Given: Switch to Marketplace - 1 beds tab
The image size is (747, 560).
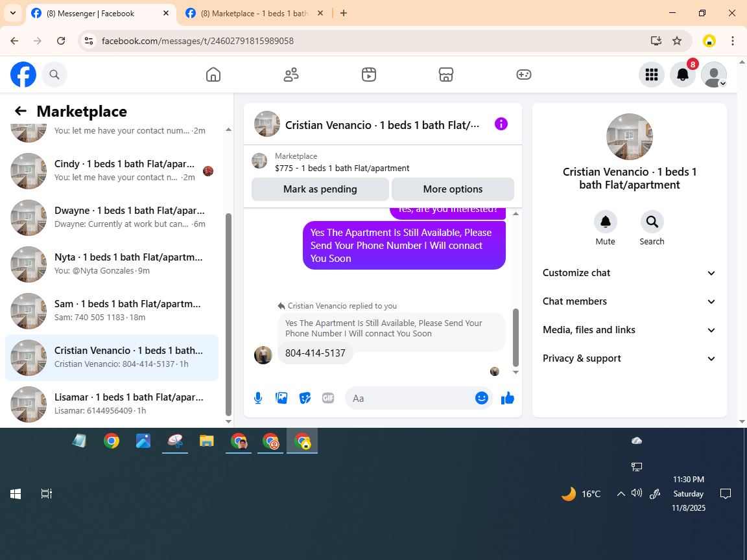Looking at the screenshot, I should [x=255, y=14].
